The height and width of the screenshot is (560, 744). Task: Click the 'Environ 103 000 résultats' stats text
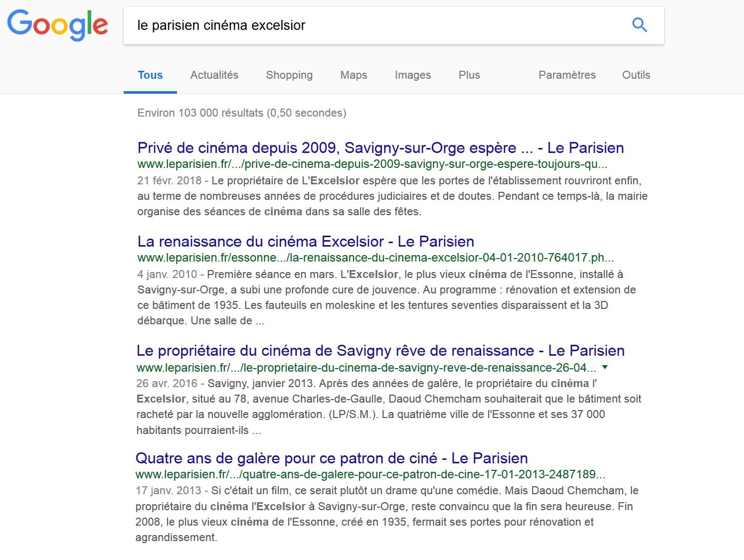pyautogui.click(x=241, y=113)
